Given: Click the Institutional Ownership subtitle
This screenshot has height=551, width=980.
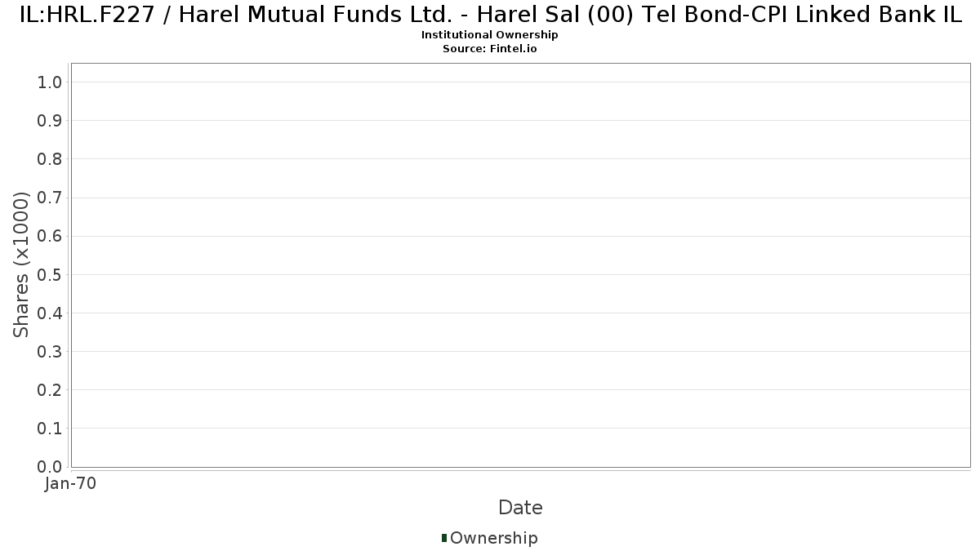Looking at the screenshot, I should [490, 35].
